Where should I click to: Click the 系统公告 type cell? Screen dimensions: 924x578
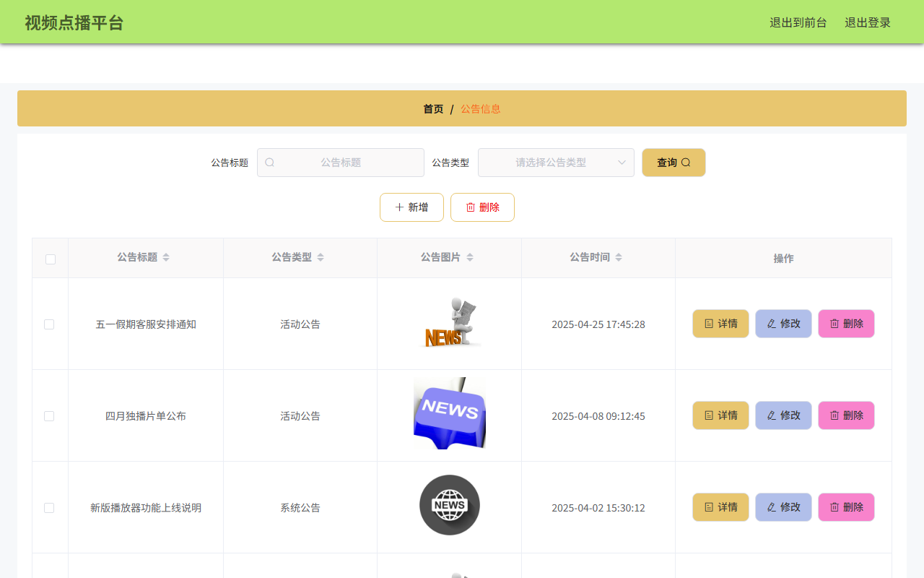point(300,508)
